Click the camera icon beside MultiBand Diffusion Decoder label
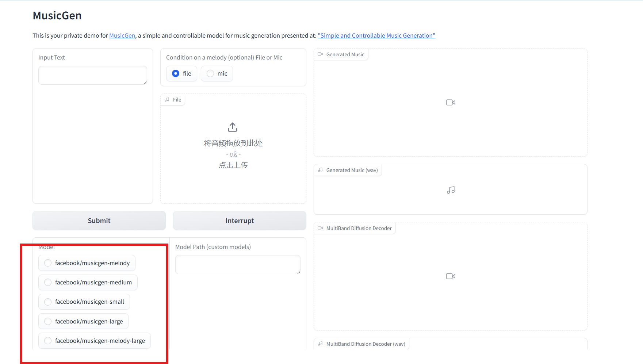 (320, 228)
